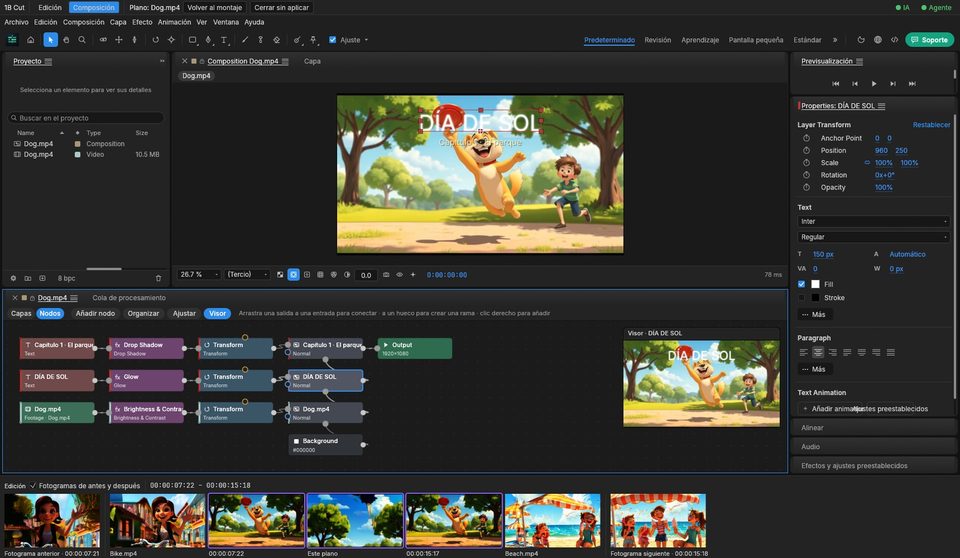This screenshot has width=960, height=558.
Task: Click the Opacity stopwatch icon
Action: click(x=806, y=187)
